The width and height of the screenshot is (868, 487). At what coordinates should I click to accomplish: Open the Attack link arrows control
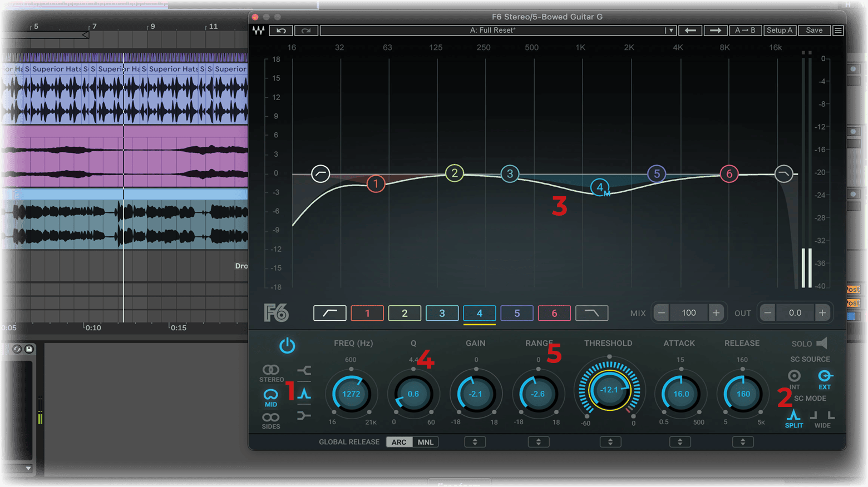[680, 442]
